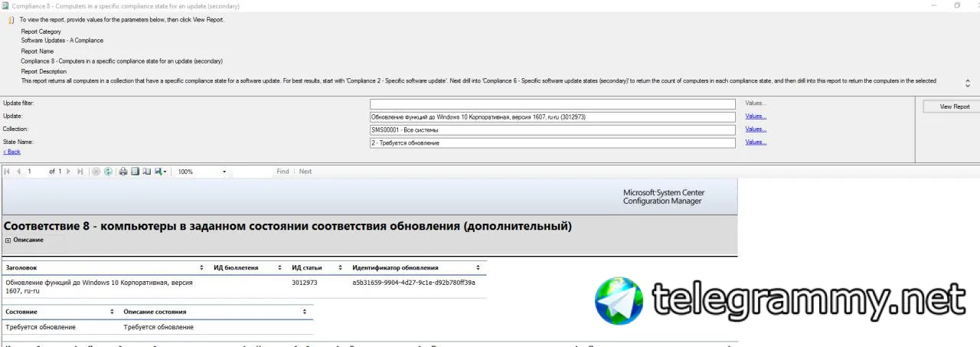This screenshot has width=980, height=347.
Task: Click the State Name parameter field
Action: tap(552, 142)
